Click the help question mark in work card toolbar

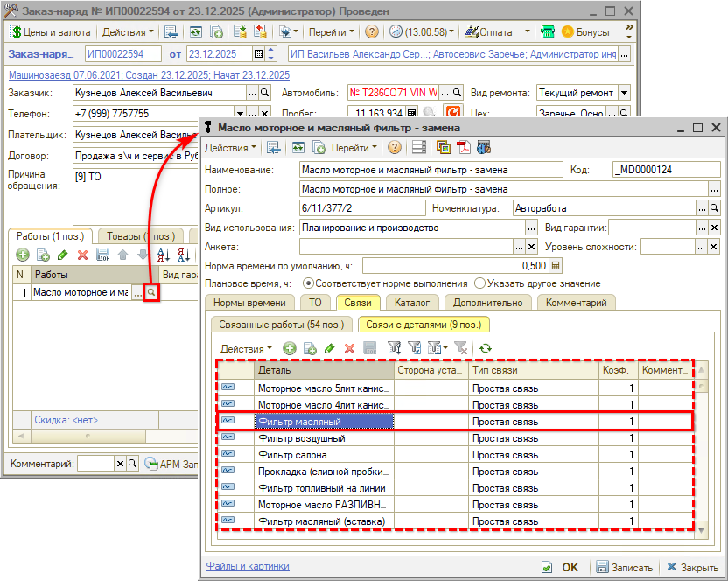tap(395, 148)
